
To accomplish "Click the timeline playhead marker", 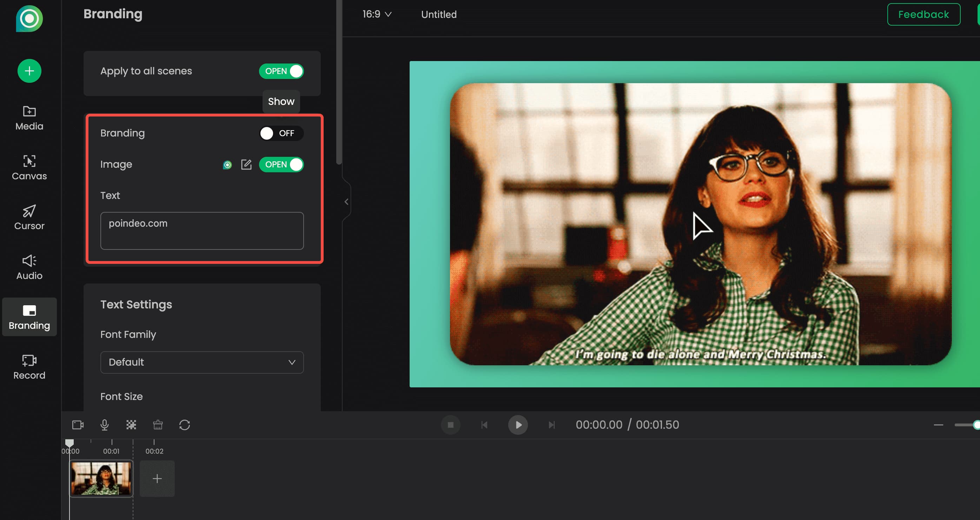I will (69, 443).
